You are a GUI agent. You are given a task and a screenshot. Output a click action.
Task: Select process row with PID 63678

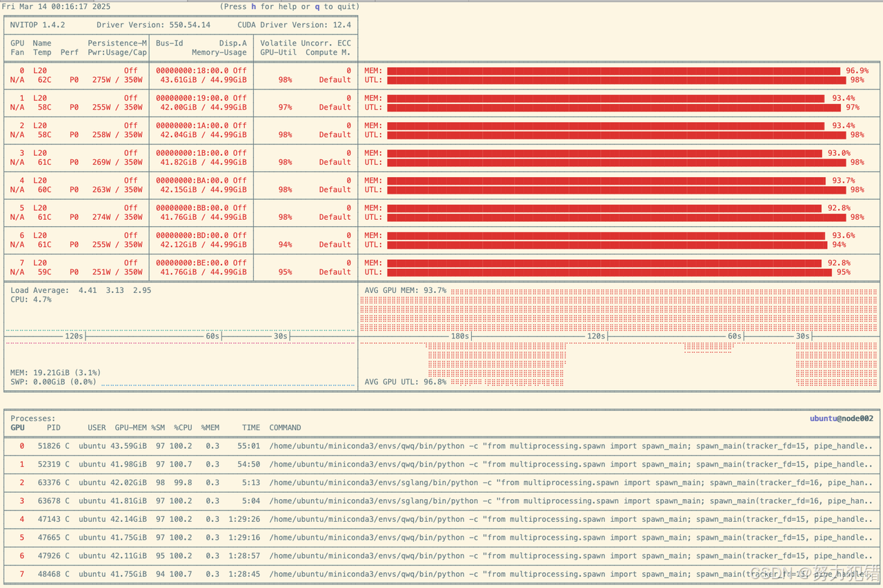click(441, 501)
